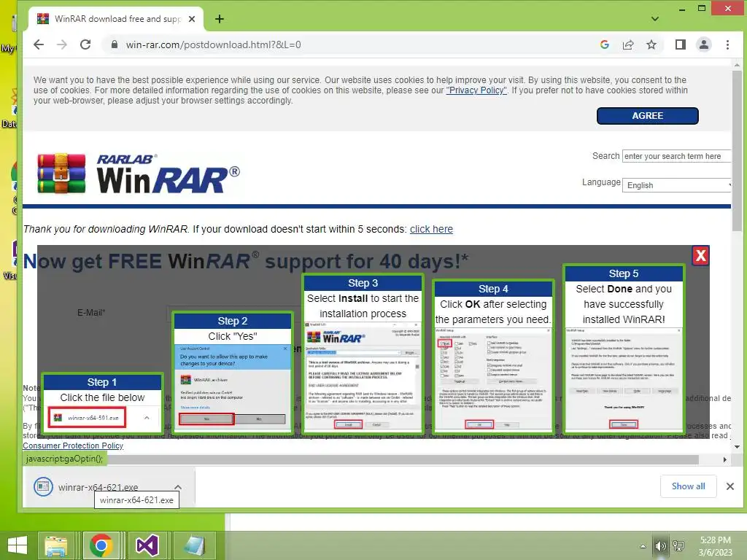
Task: Open the tab search chevron
Action: click(x=655, y=19)
